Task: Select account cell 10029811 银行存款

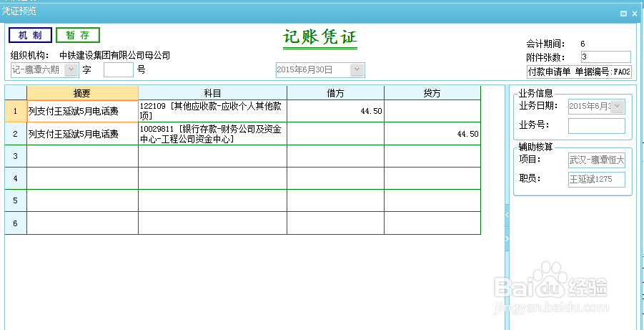Action: (212, 133)
